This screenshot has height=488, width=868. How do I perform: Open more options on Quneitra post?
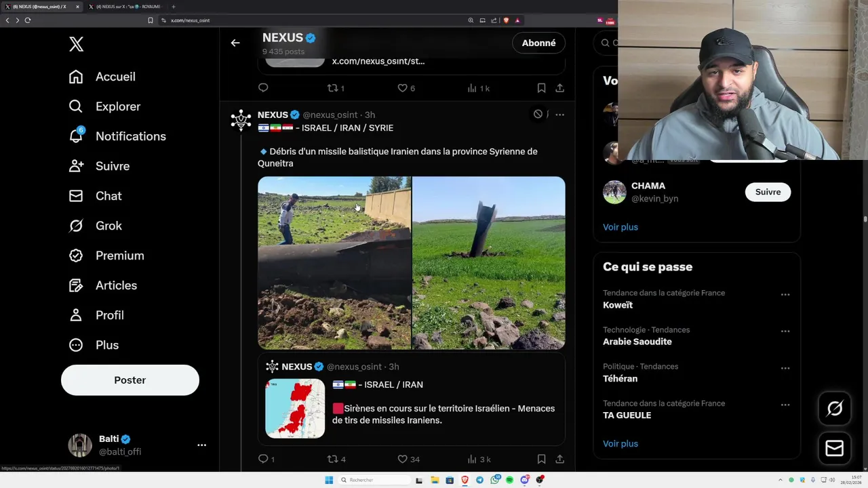(x=559, y=115)
